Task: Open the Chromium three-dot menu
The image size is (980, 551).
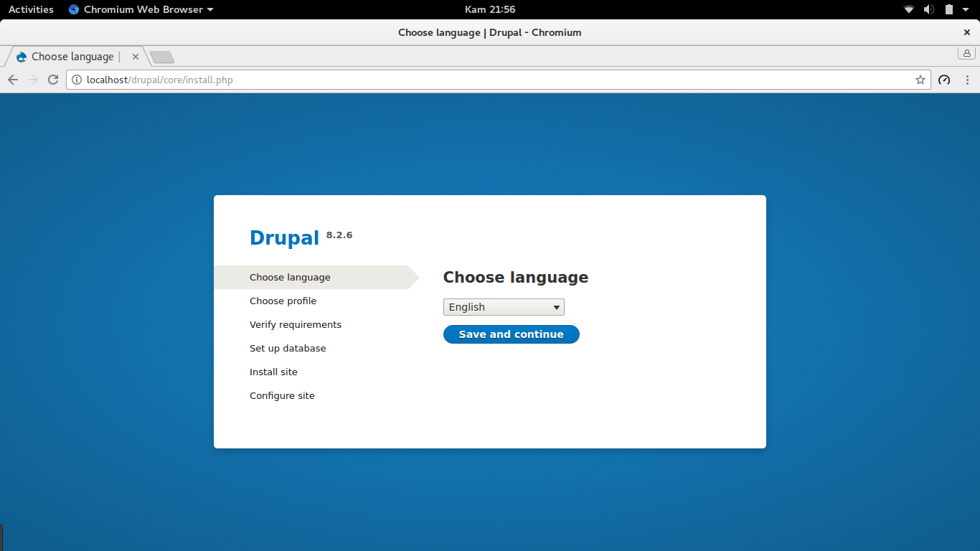Action: (x=967, y=80)
